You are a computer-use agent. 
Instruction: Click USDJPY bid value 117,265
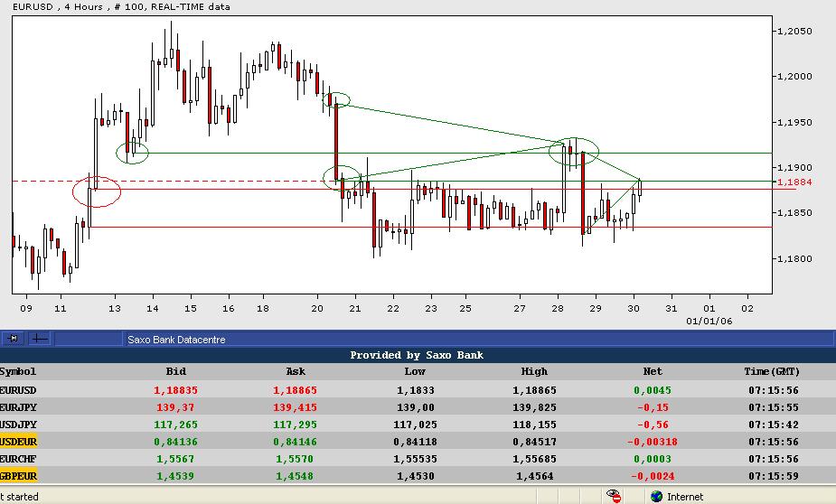click(x=175, y=425)
